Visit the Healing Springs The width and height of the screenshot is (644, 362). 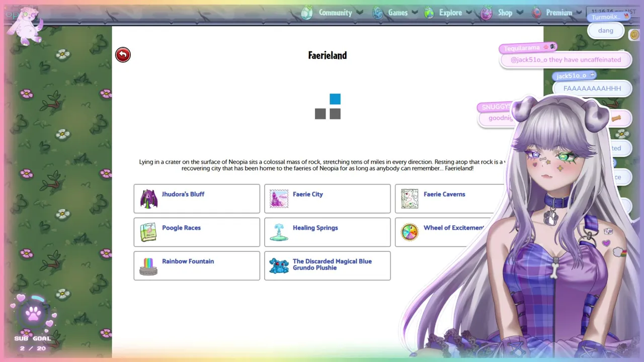click(315, 228)
